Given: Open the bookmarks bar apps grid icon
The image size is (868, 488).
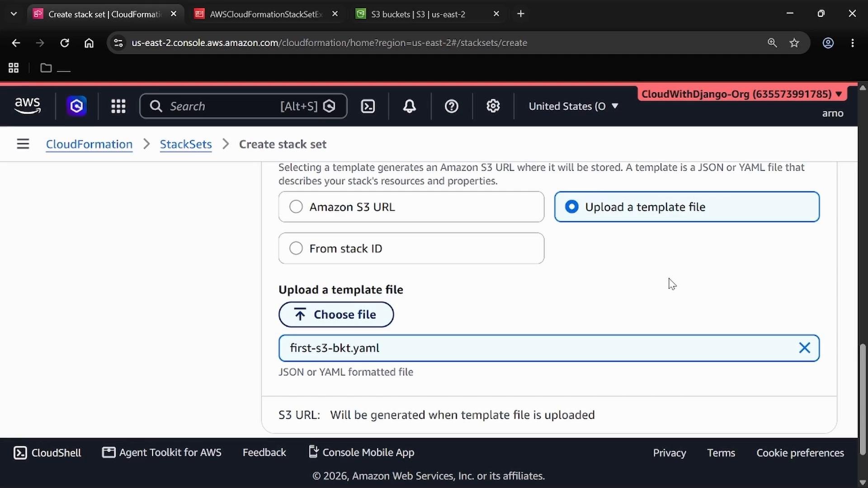Looking at the screenshot, I should pos(14,68).
